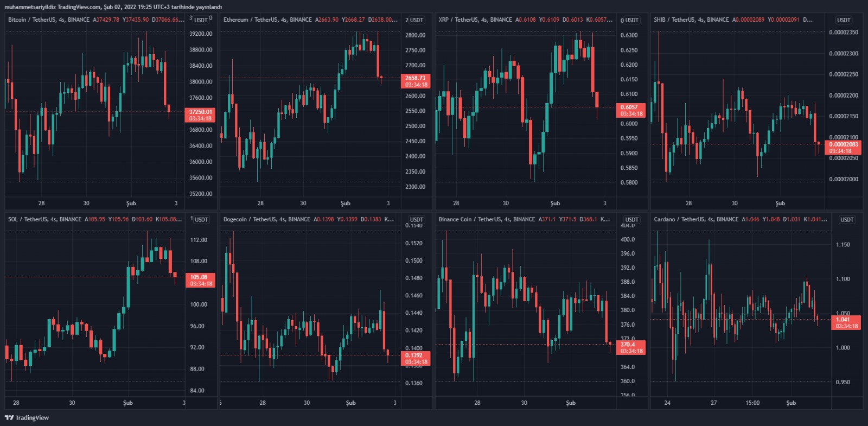Open the USDT currency button on Binance Coin chart
Viewport: 868px width, 426px height.
(x=632, y=220)
